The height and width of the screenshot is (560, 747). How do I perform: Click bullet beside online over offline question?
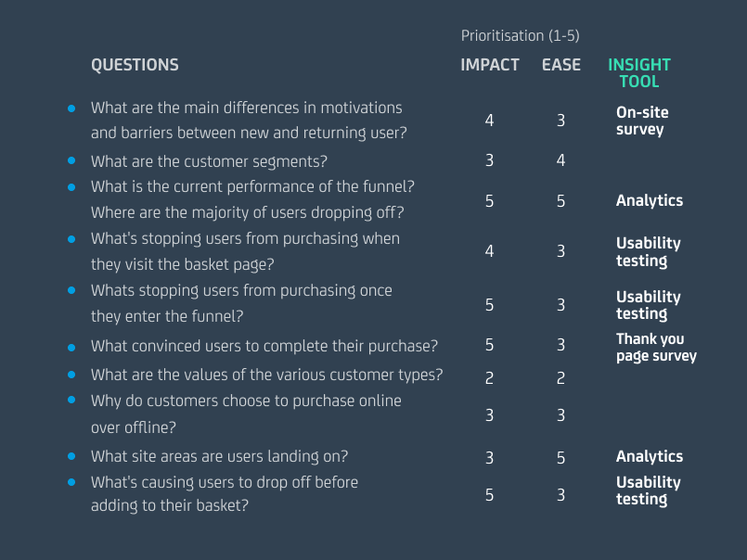coord(71,401)
